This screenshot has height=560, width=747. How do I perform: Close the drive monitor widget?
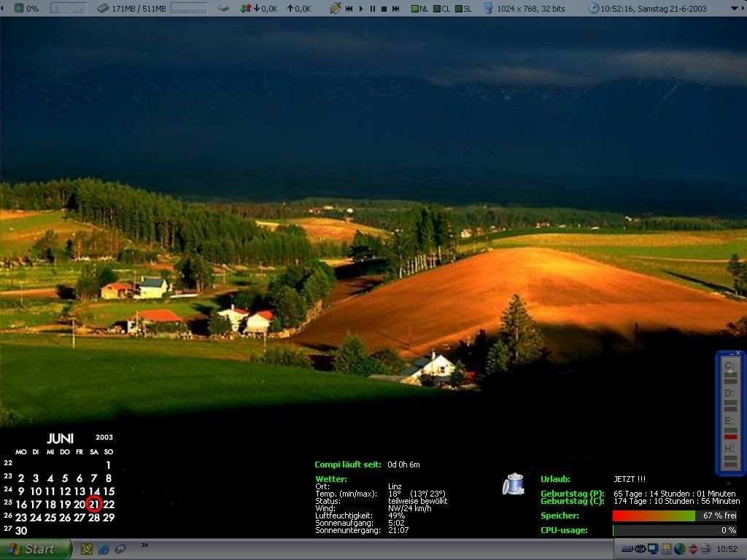[738, 353]
